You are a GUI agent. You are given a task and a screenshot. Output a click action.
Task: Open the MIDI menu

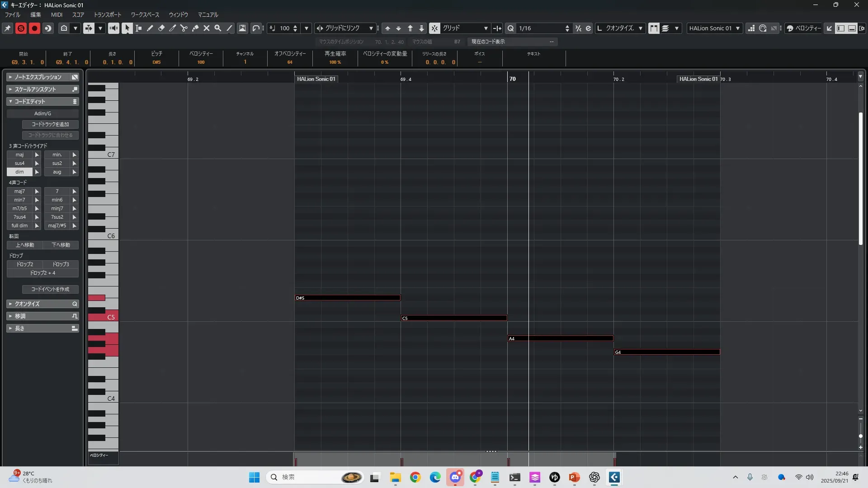(x=57, y=15)
